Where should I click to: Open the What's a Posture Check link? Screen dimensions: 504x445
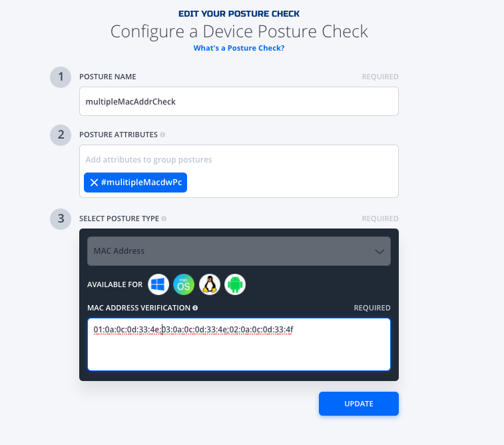[239, 48]
